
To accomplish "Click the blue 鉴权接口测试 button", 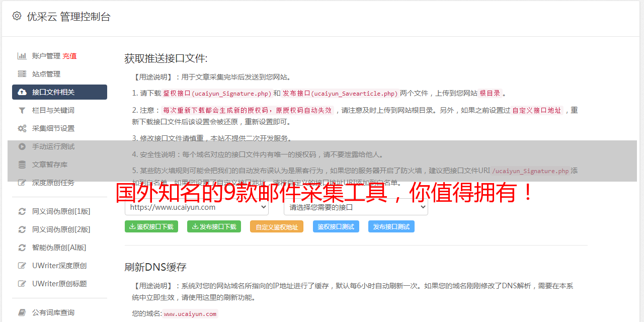I will [336, 226].
